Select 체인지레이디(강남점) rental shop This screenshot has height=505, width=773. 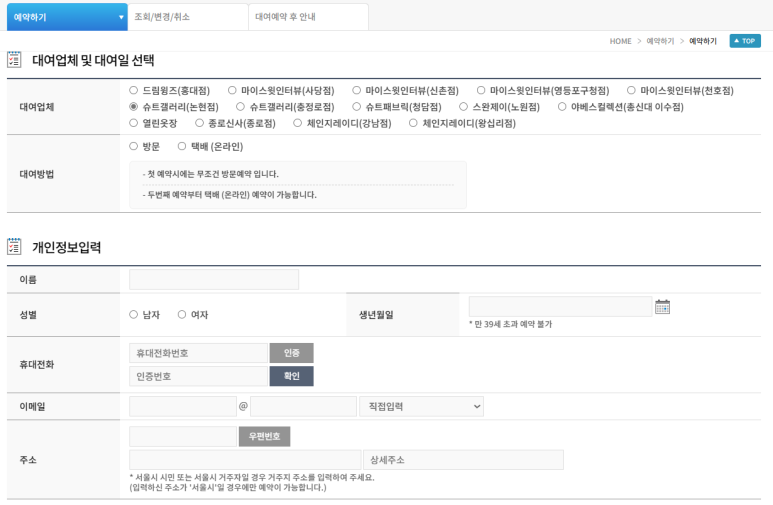(x=298, y=123)
